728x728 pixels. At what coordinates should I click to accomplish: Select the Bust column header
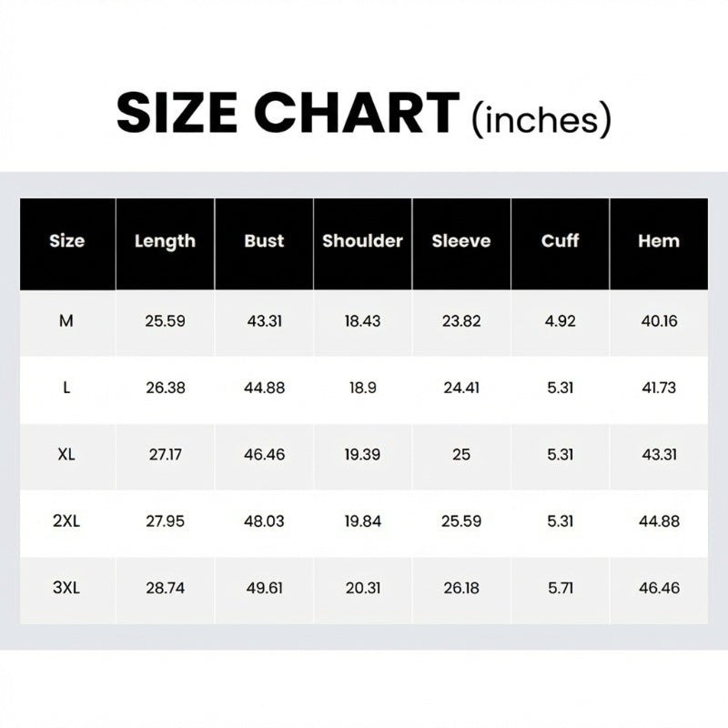[264, 241]
